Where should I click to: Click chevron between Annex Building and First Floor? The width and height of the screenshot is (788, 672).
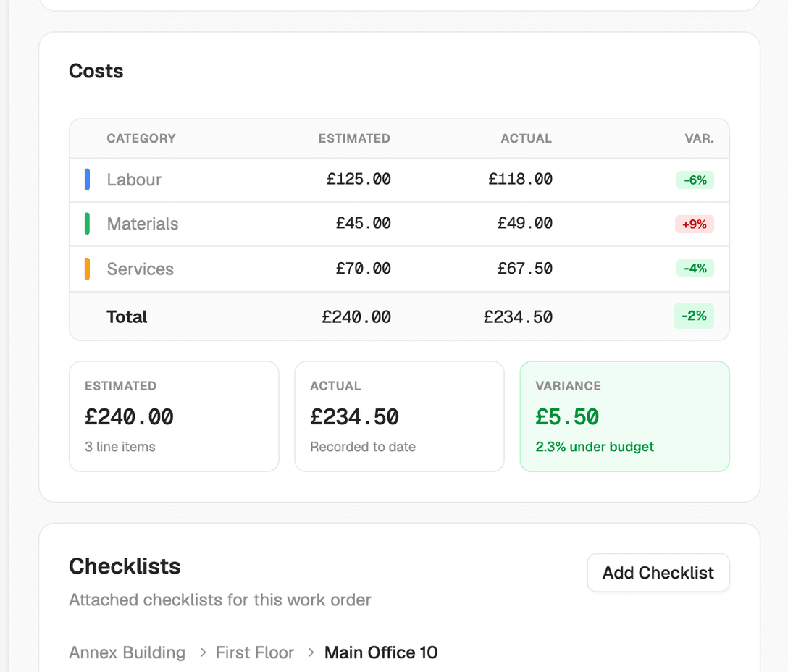(203, 652)
